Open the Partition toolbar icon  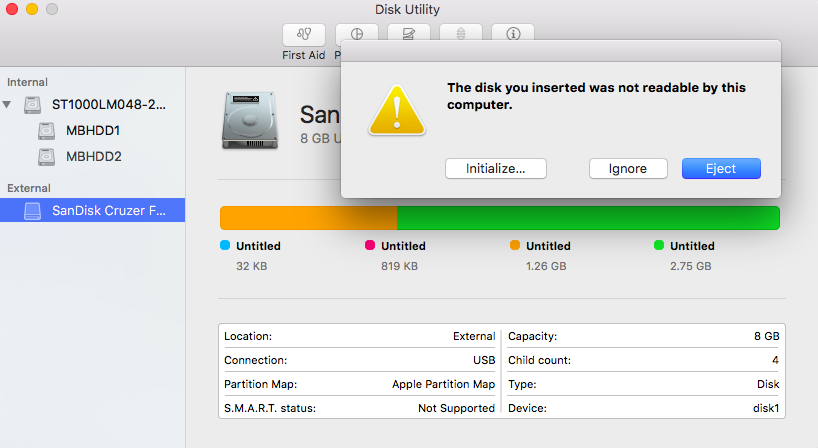[x=357, y=32]
